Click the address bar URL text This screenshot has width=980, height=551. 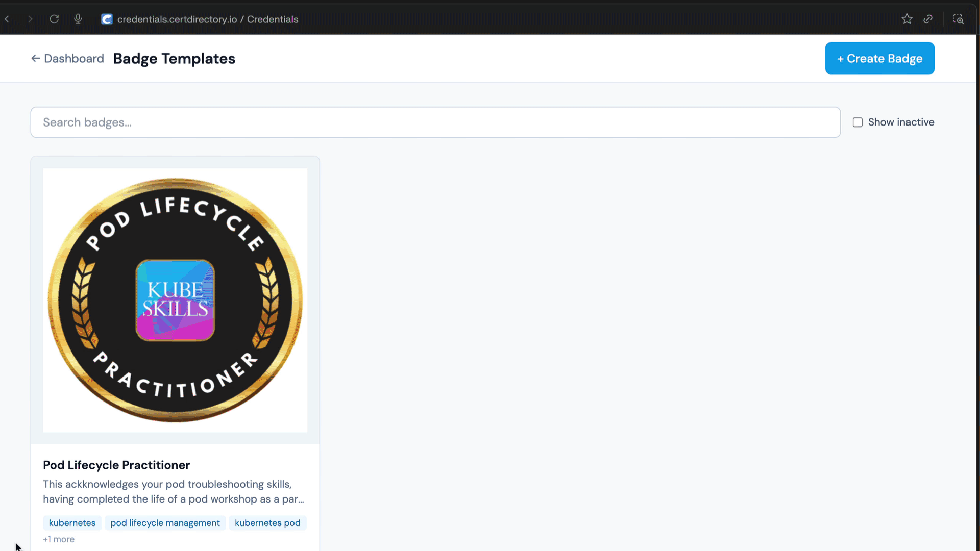208,19
